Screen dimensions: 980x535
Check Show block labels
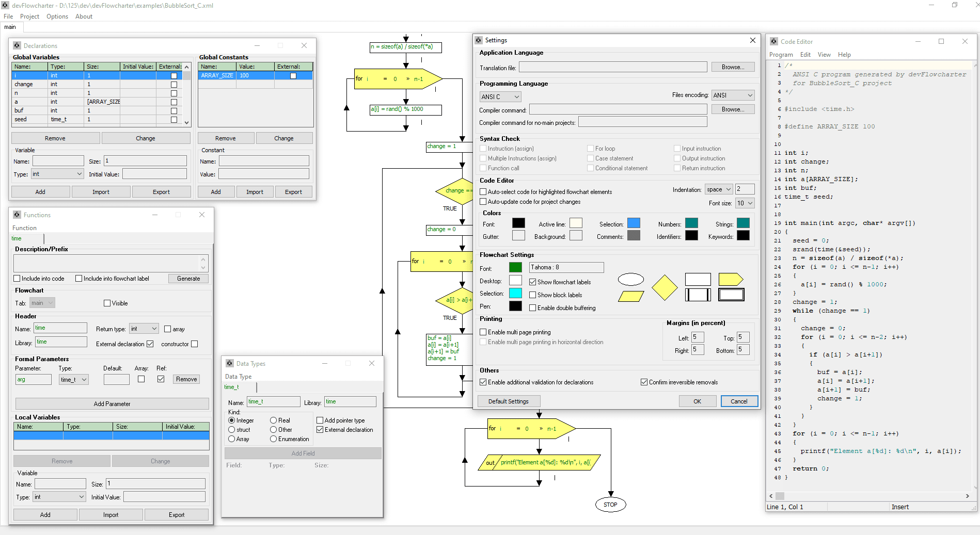point(533,295)
